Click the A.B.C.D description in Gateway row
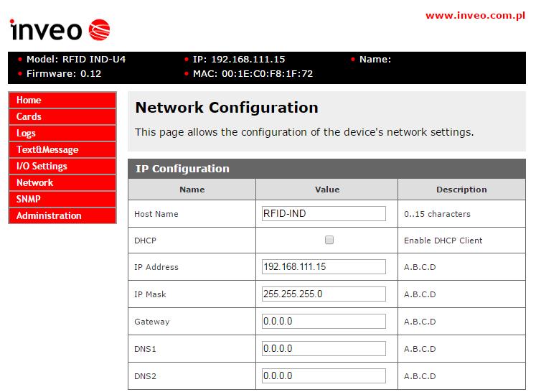 coord(420,322)
